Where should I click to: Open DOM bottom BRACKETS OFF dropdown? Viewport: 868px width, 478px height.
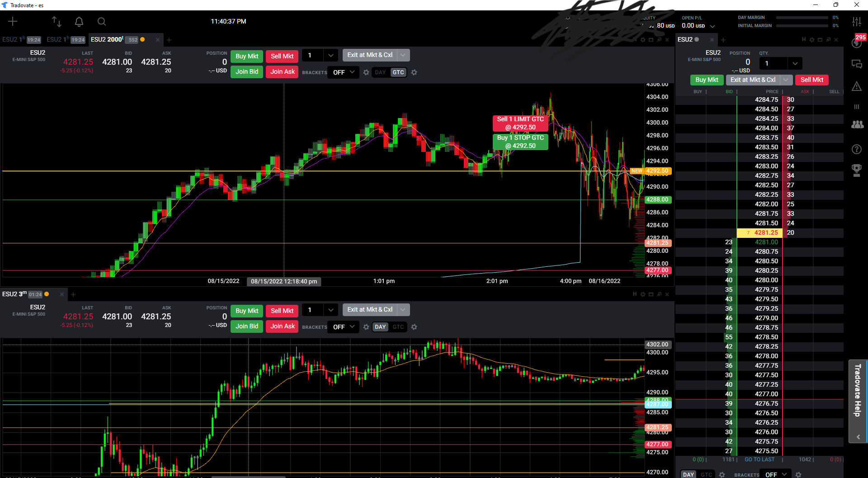(x=776, y=475)
